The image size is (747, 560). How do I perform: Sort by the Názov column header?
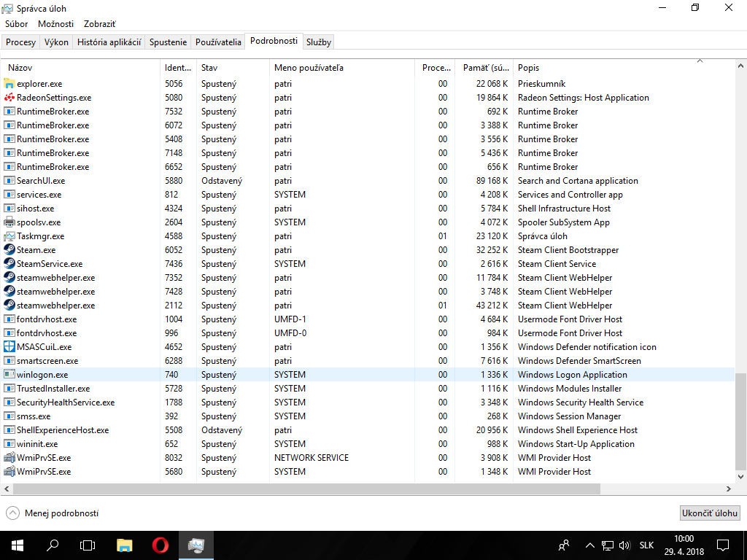point(80,68)
